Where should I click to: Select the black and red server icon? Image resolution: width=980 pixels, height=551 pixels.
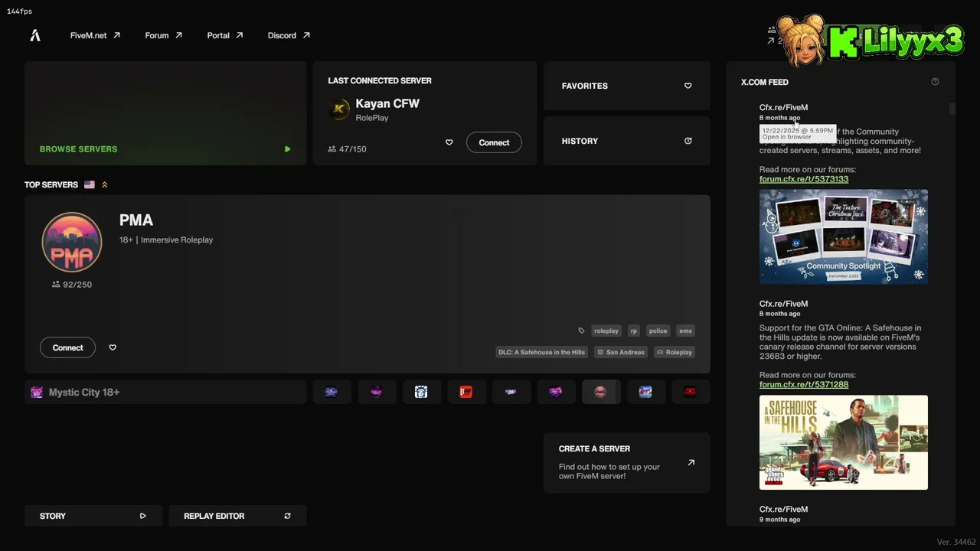point(690,392)
